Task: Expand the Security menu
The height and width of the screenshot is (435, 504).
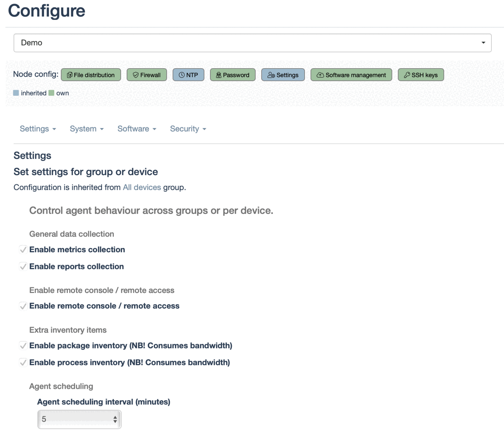Action: pyautogui.click(x=188, y=129)
